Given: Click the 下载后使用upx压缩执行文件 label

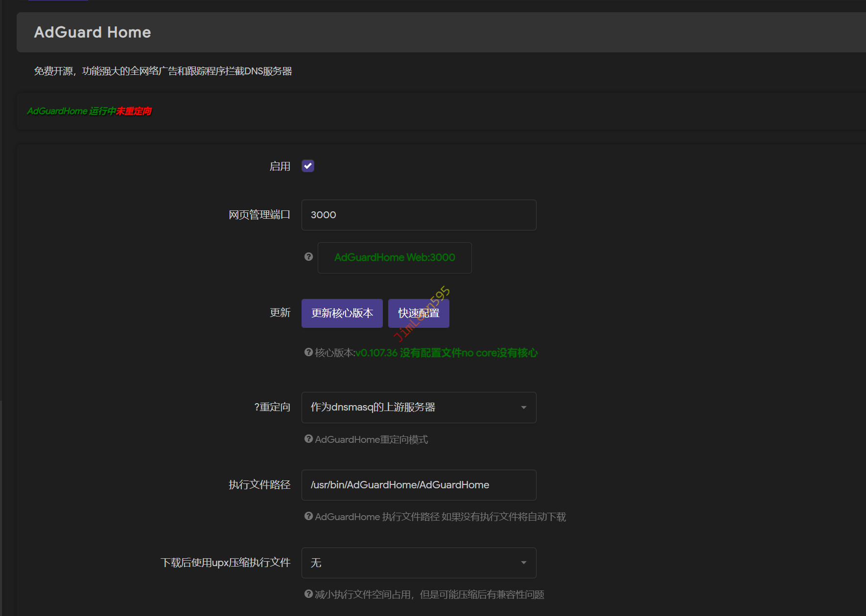Looking at the screenshot, I should [225, 563].
